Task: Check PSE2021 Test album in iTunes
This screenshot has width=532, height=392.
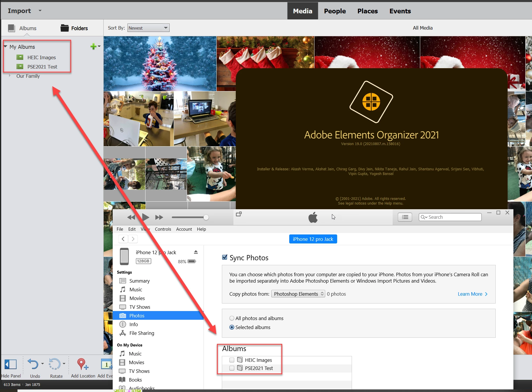Action: click(x=232, y=368)
